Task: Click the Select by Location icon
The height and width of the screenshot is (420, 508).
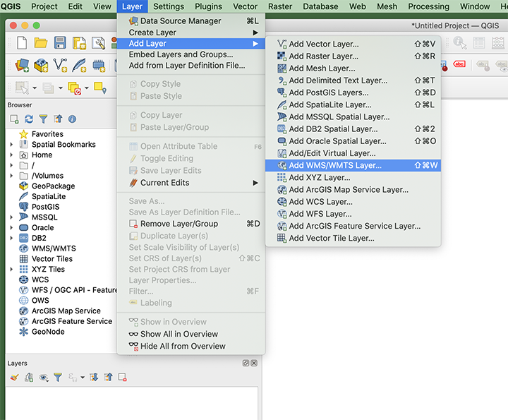Action: pyautogui.click(x=99, y=88)
